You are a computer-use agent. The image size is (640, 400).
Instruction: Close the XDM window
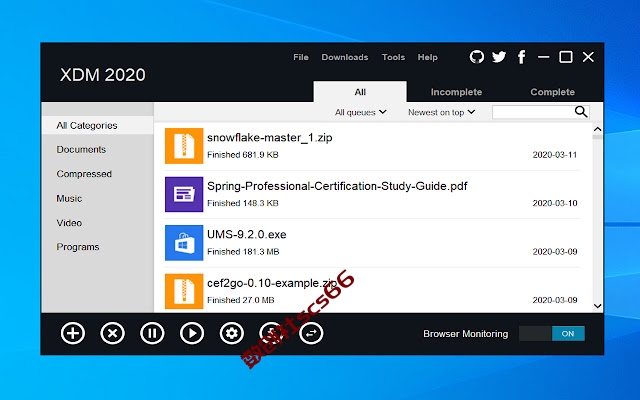click(588, 57)
